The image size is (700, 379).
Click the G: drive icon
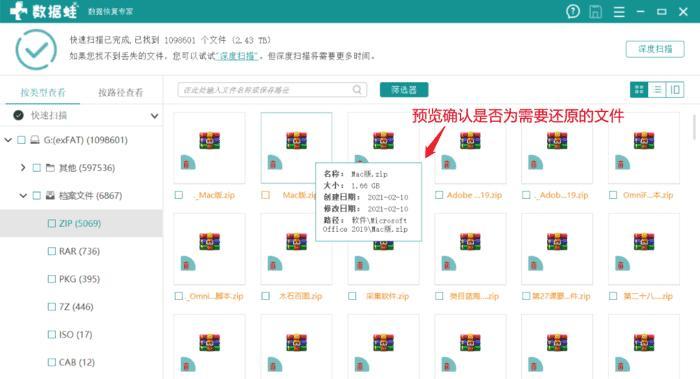(34, 140)
